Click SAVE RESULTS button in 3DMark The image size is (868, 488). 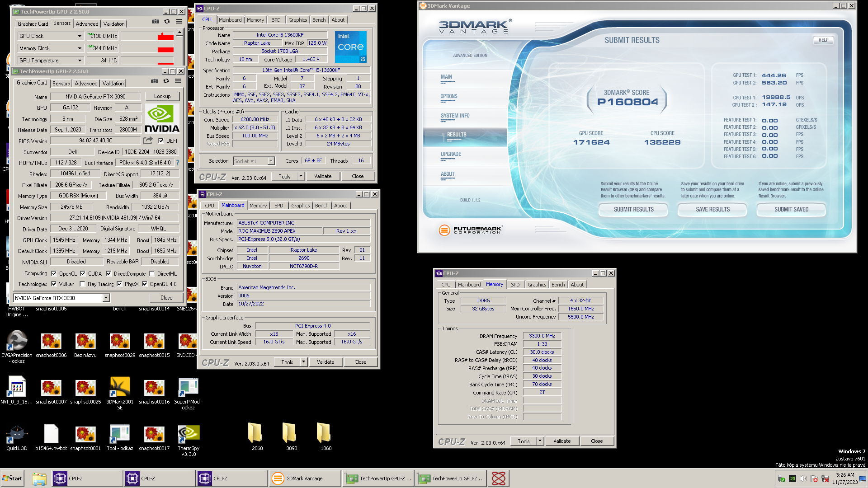click(x=712, y=209)
